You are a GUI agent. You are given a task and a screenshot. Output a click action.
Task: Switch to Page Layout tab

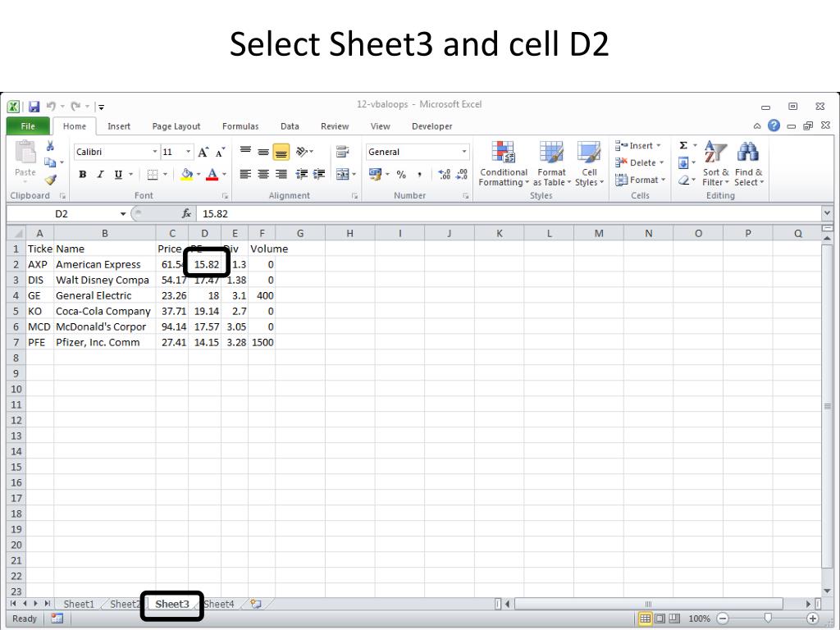(176, 126)
